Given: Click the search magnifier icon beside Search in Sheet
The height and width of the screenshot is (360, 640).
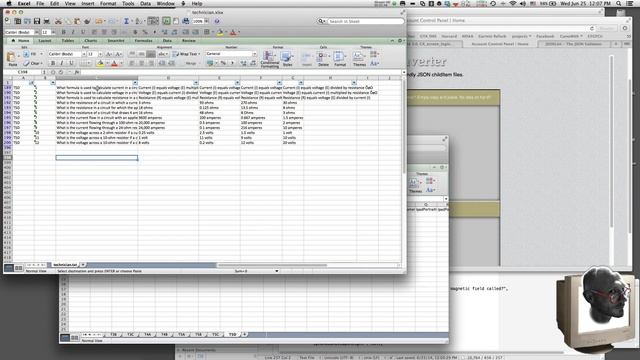Looking at the screenshot, I should click(321, 21).
